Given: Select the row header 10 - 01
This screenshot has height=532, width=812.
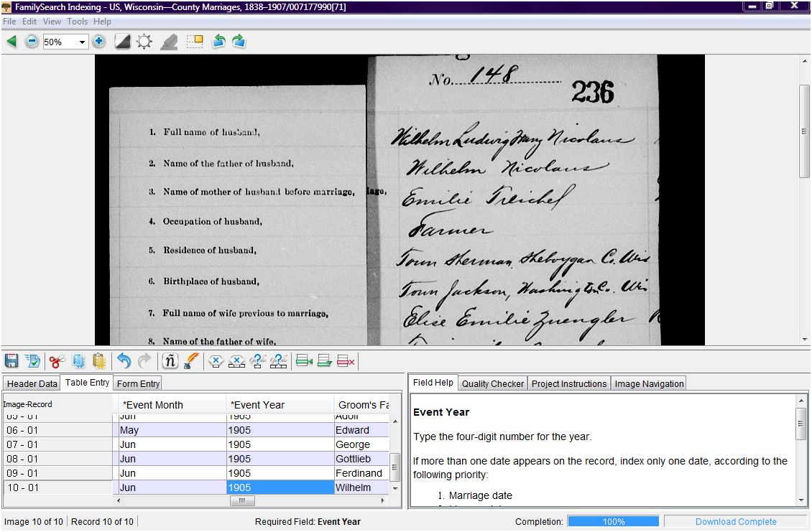Looking at the screenshot, I should point(57,487).
